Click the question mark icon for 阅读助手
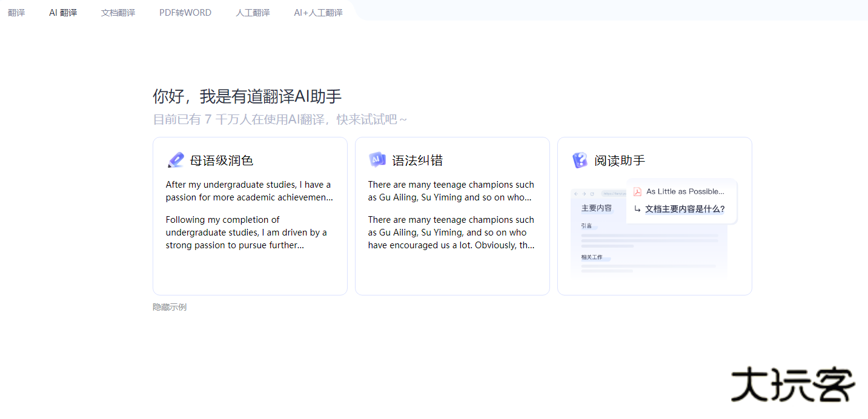This screenshot has width=868, height=419. (x=580, y=160)
